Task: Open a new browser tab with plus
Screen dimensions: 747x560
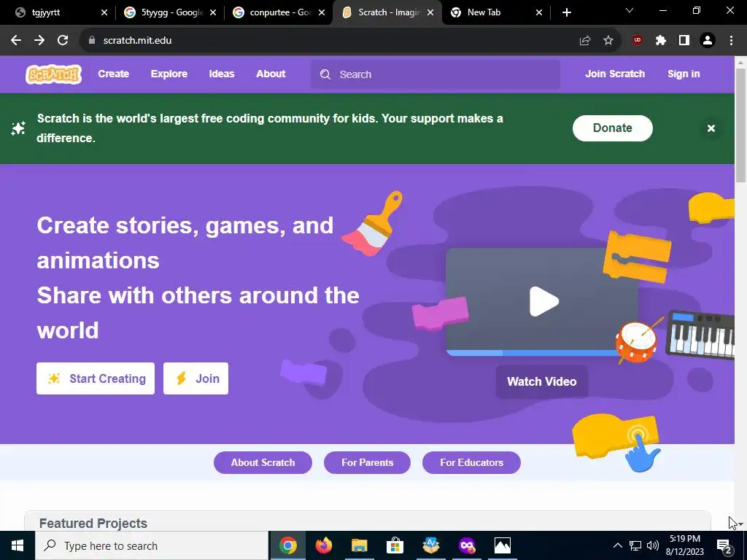Action: pos(566,13)
